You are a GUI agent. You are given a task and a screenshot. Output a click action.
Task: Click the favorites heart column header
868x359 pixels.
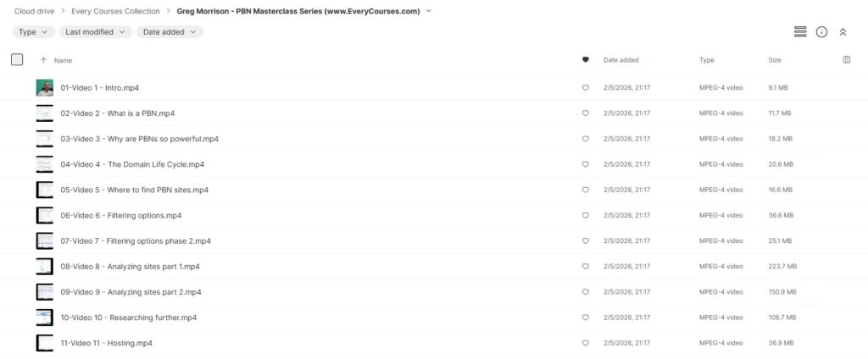click(x=585, y=60)
